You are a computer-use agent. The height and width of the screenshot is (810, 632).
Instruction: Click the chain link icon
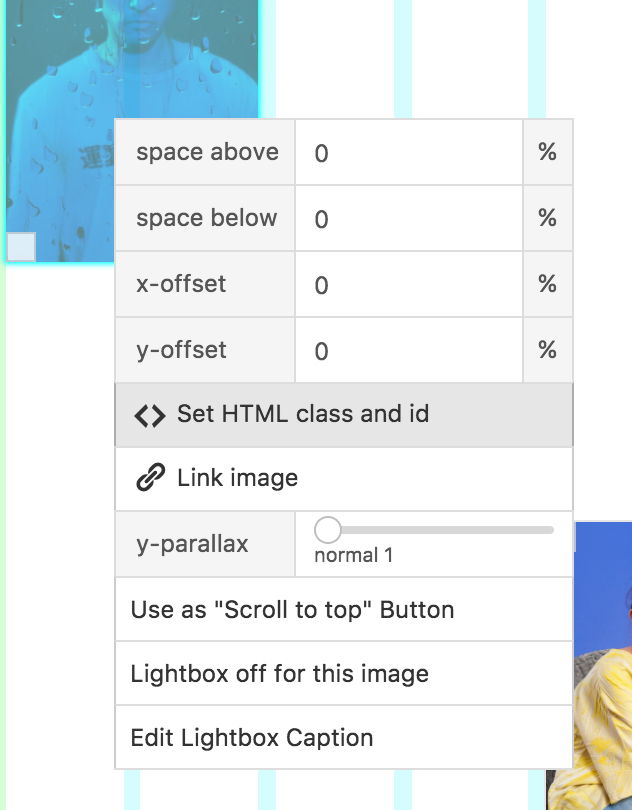tap(150, 478)
